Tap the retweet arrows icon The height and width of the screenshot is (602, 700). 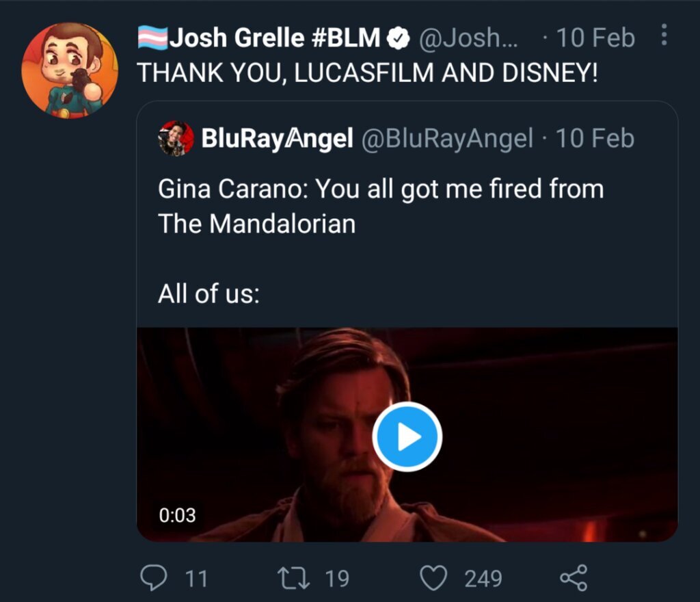pos(293,579)
